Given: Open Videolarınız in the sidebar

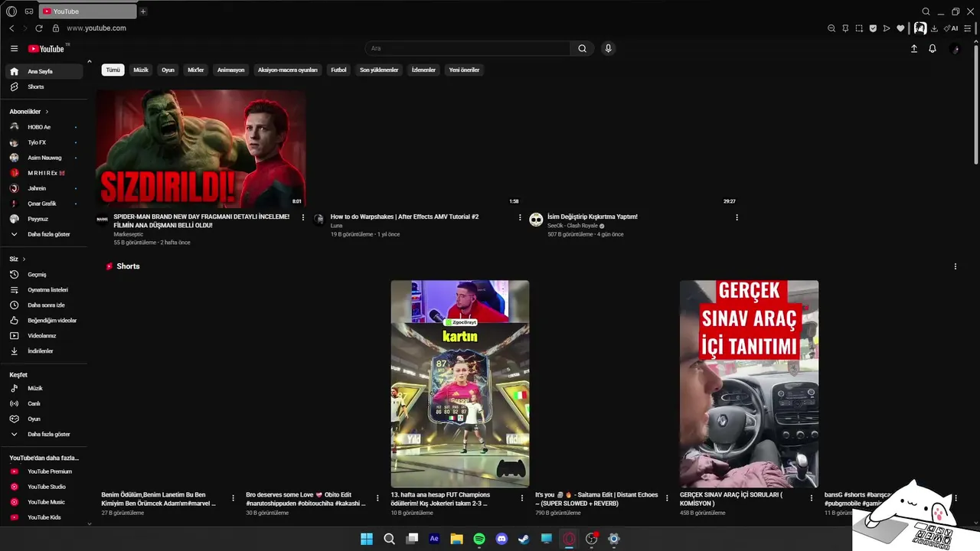Looking at the screenshot, I should tap(44, 335).
